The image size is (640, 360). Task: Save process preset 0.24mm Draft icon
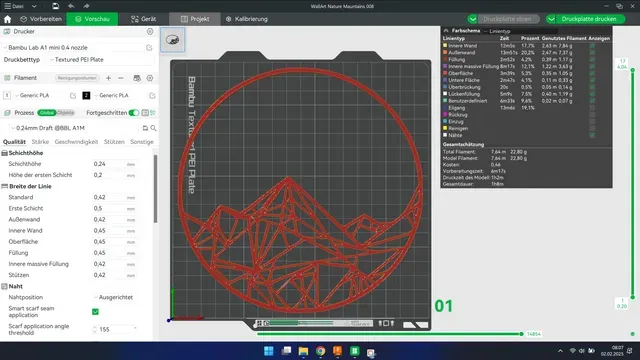145,128
